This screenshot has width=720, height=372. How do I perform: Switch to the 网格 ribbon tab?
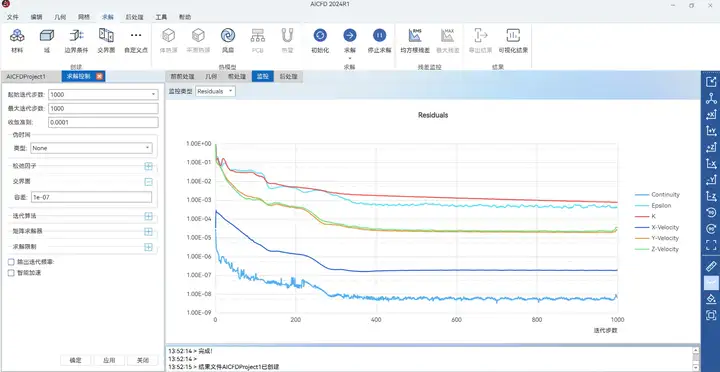[84, 17]
